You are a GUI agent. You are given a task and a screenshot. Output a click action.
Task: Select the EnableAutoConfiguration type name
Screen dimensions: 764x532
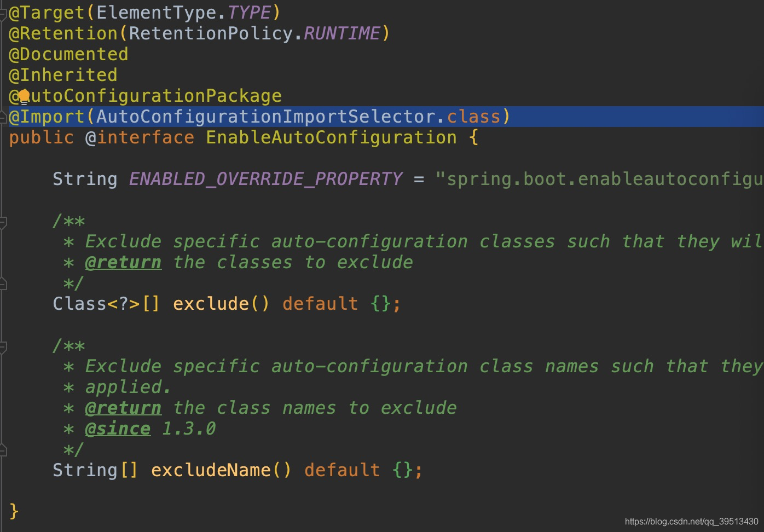(331, 137)
